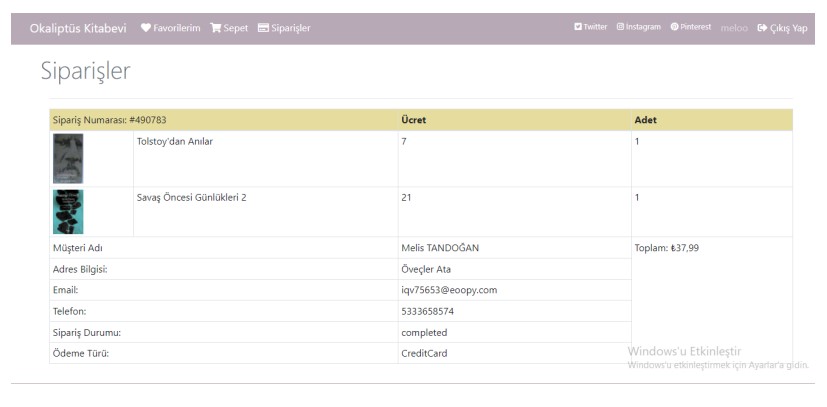Click the credit card icon beside Siparişler
Viewport: 827px width, 407px height.
coord(263,28)
